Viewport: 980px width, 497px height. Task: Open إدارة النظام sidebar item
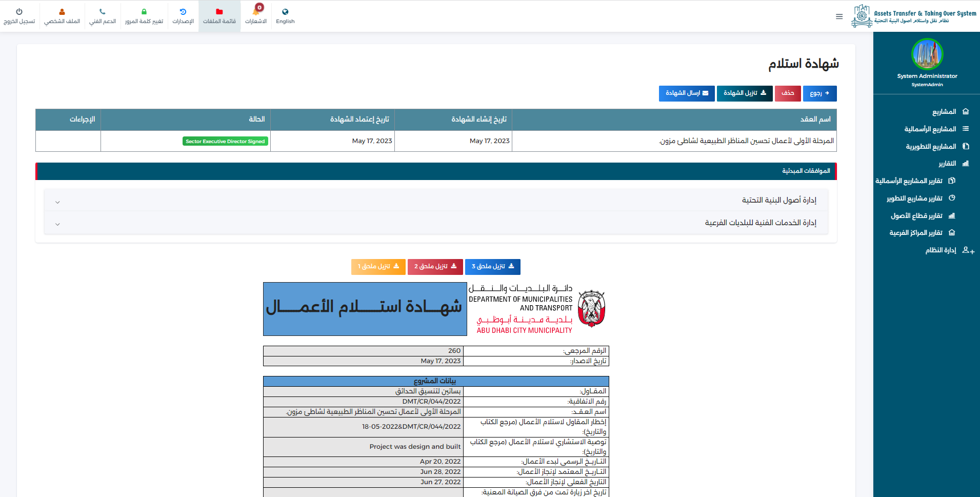click(941, 250)
